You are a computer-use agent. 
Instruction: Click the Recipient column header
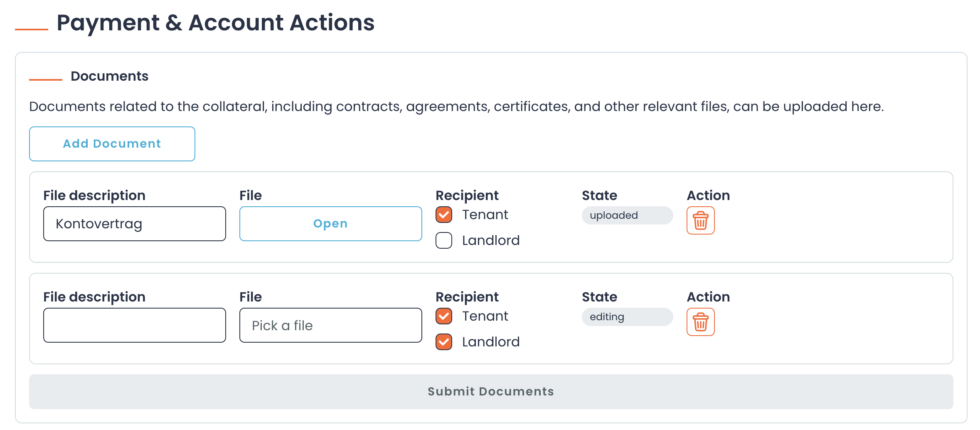click(x=467, y=195)
